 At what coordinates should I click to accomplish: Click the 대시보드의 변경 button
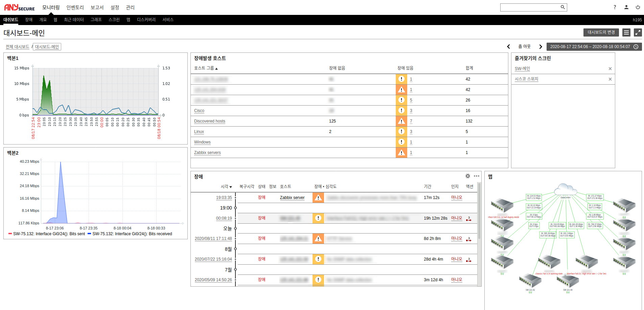pos(601,32)
